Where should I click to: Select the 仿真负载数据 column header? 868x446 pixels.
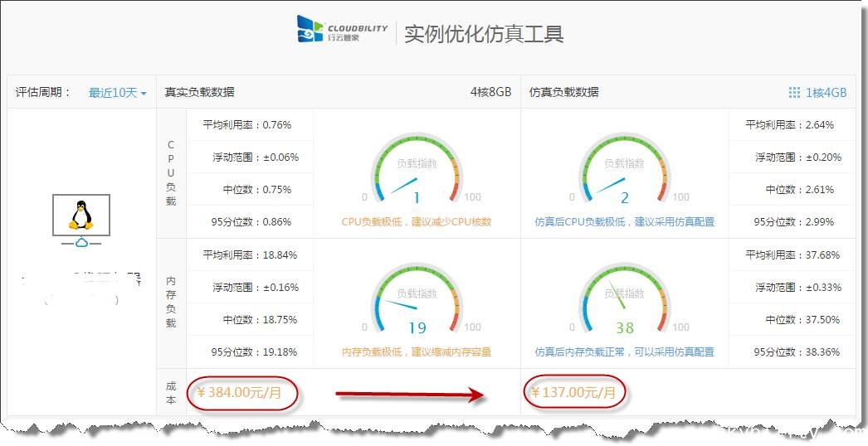[x=563, y=93]
